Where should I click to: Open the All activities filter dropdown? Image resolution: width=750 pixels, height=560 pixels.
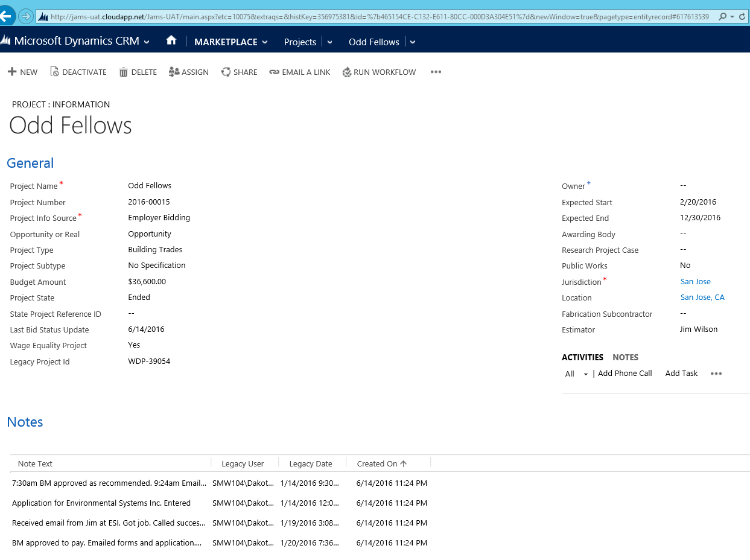click(x=576, y=374)
